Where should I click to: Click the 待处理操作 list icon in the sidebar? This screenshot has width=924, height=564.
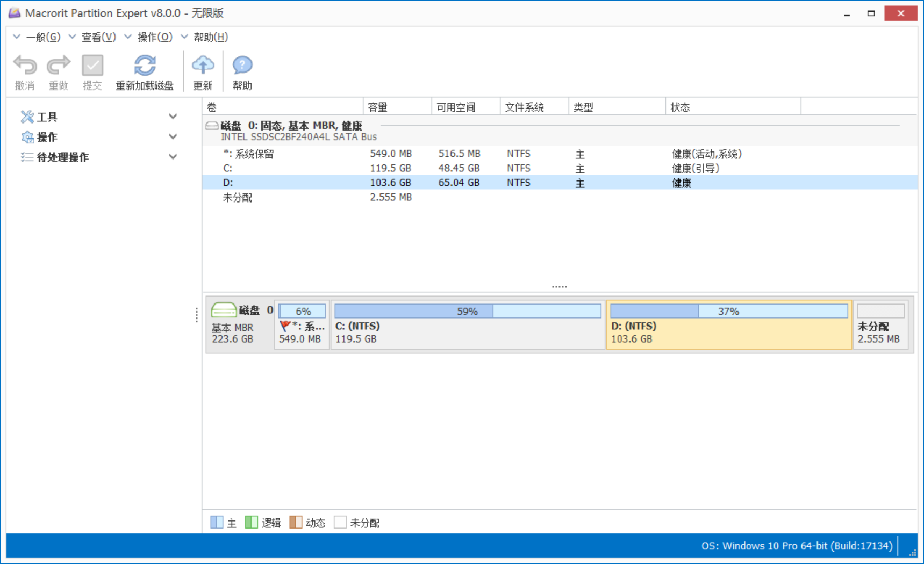click(x=27, y=157)
